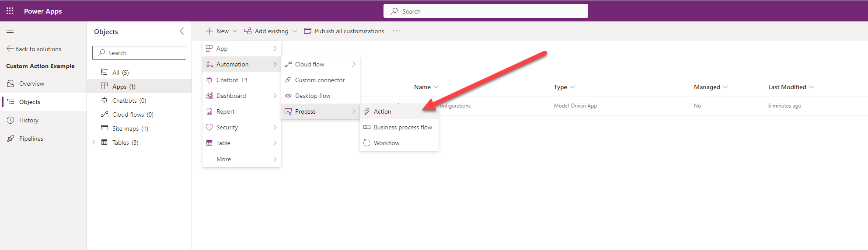Expand the Tables tree node

[93, 142]
